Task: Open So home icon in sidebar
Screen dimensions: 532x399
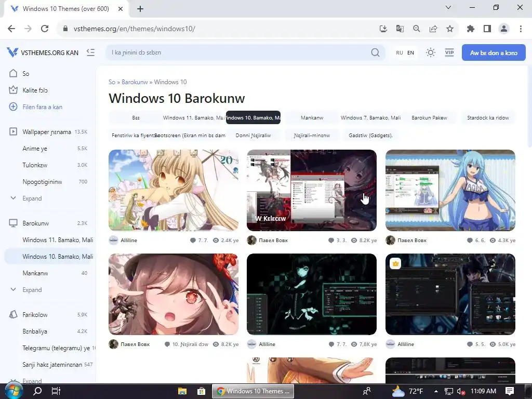Action: (x=13, y=73)
